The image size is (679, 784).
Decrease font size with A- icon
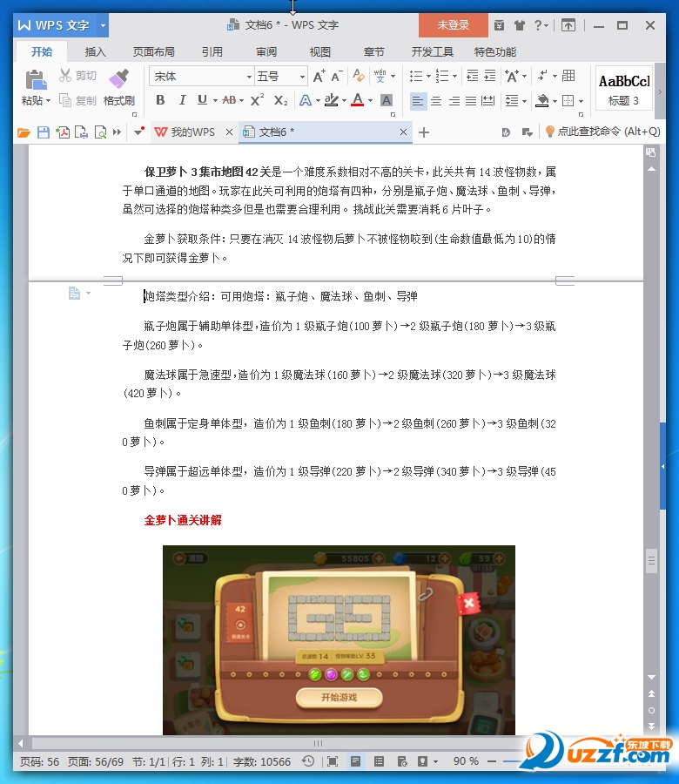click(337, 76)
